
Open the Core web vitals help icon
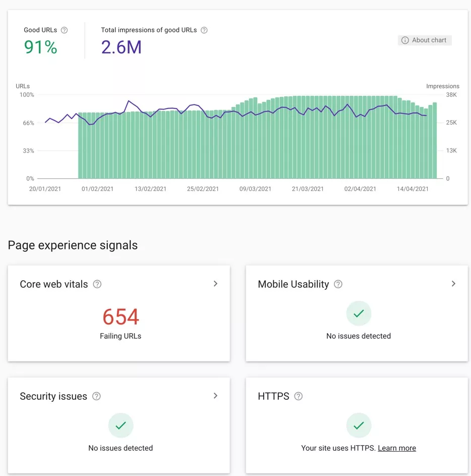pyautogui.click(x=96, y=284)
